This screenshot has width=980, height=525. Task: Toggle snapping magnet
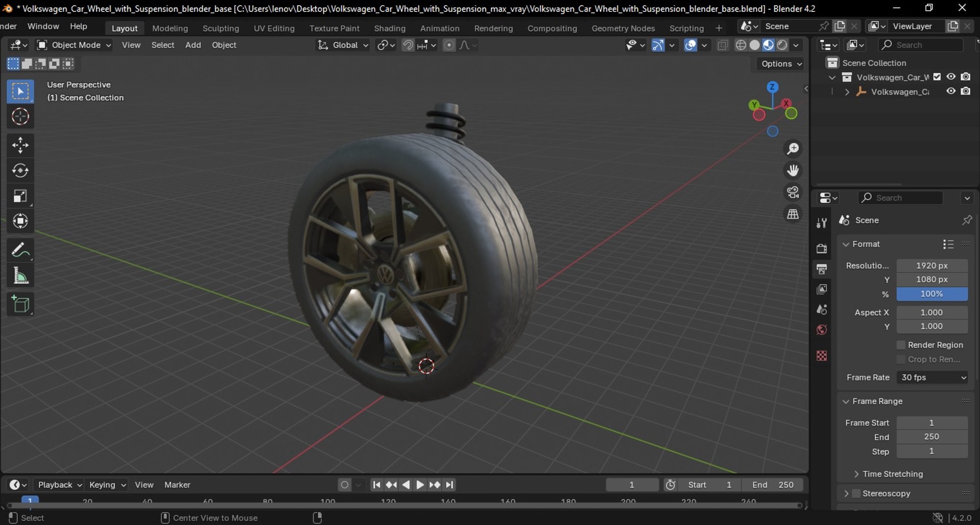[x=408, y=45]
